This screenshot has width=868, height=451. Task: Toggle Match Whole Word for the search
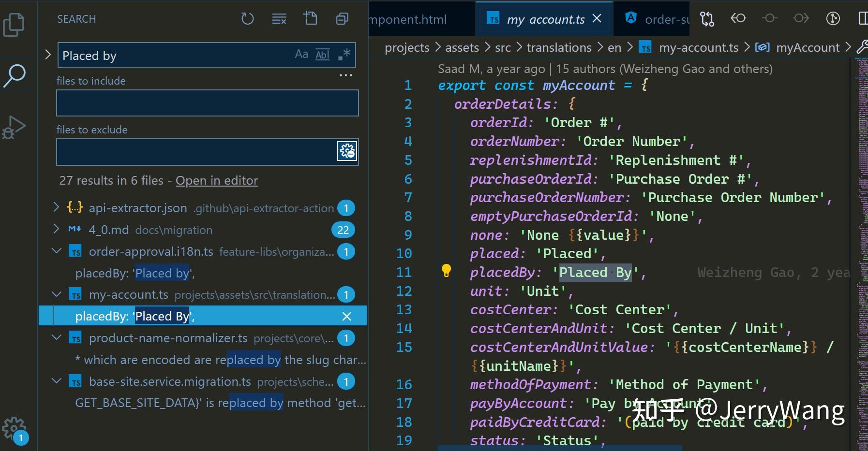point(322,54)
